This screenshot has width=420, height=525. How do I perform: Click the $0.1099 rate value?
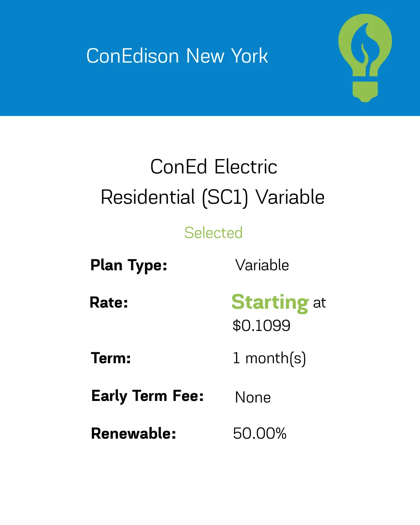261,325
